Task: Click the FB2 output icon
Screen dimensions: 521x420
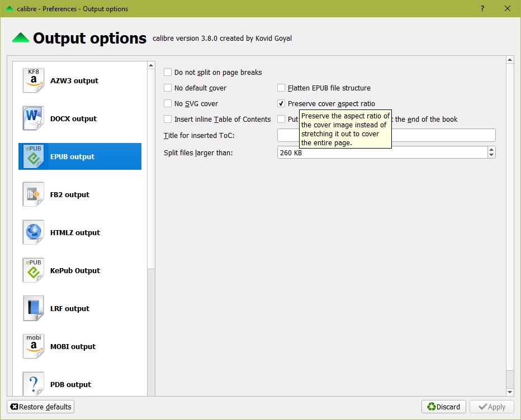Action: [x=34, y=194]
